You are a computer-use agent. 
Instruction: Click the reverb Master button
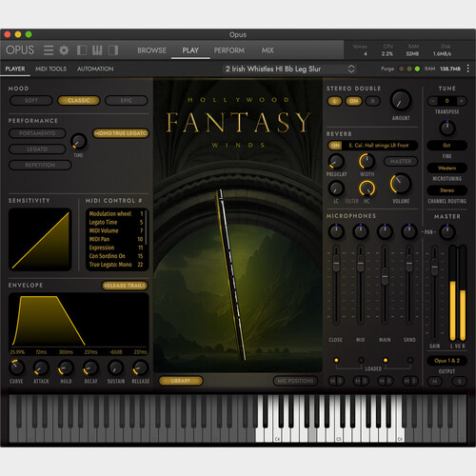(x=401, y=162)
